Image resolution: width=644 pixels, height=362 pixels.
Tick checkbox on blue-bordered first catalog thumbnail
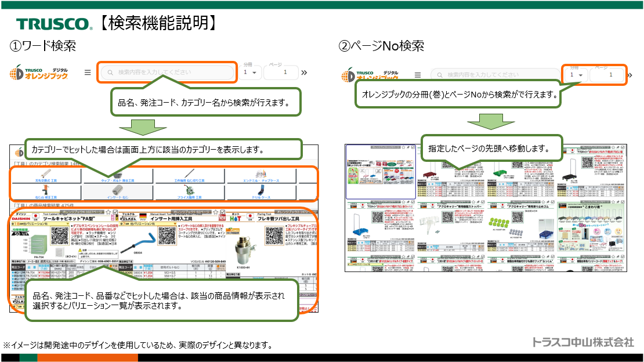413,147
